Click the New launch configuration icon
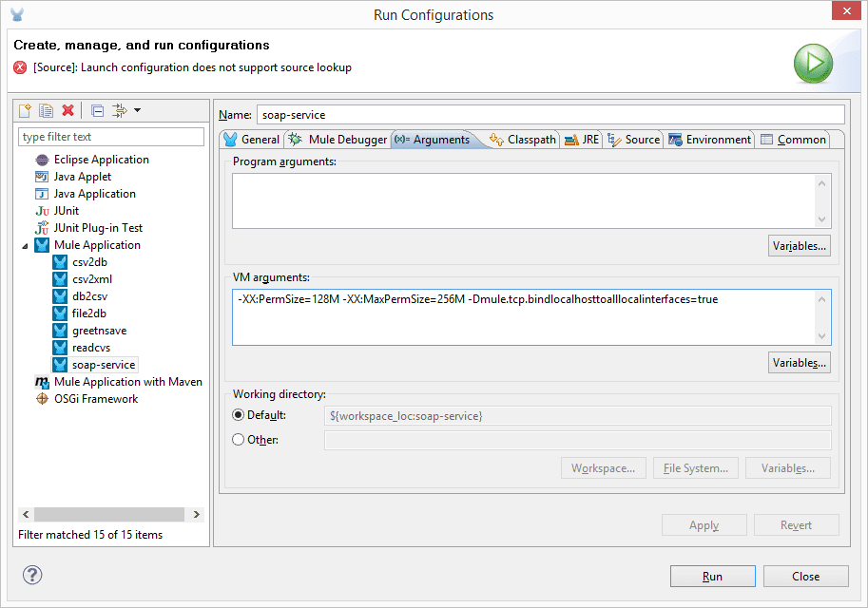868x608 pixels. coord(25,110)
